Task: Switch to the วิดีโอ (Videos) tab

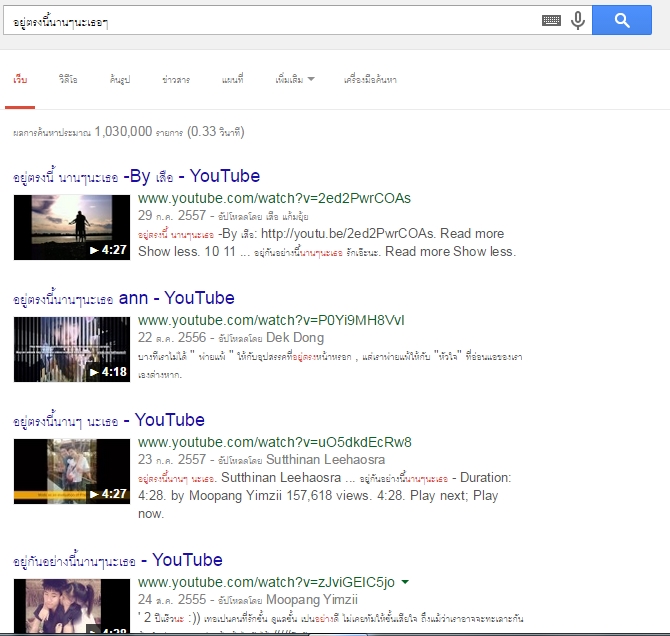Action: tap(68, 80)
